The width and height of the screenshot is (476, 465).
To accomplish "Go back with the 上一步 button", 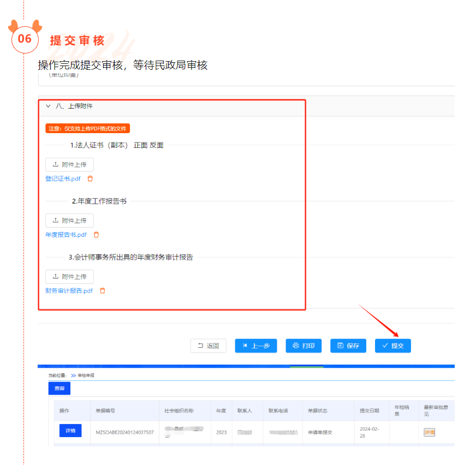I will pyautogui.click(x=256, y=345).
